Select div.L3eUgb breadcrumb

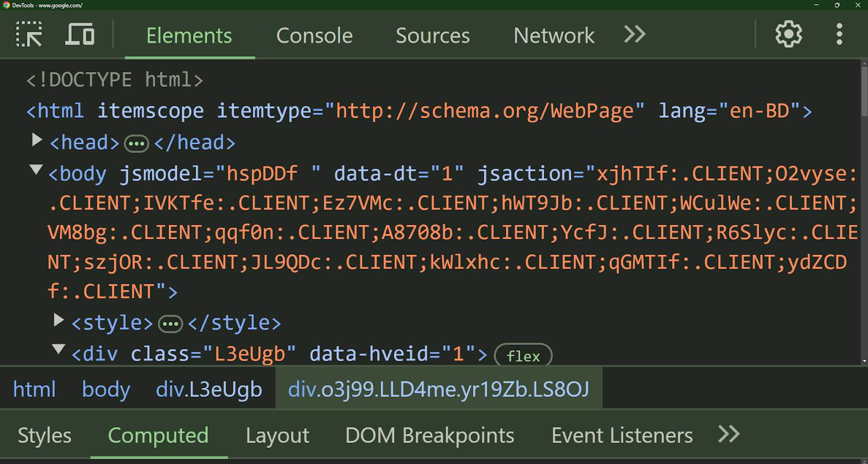pos(209,389)
